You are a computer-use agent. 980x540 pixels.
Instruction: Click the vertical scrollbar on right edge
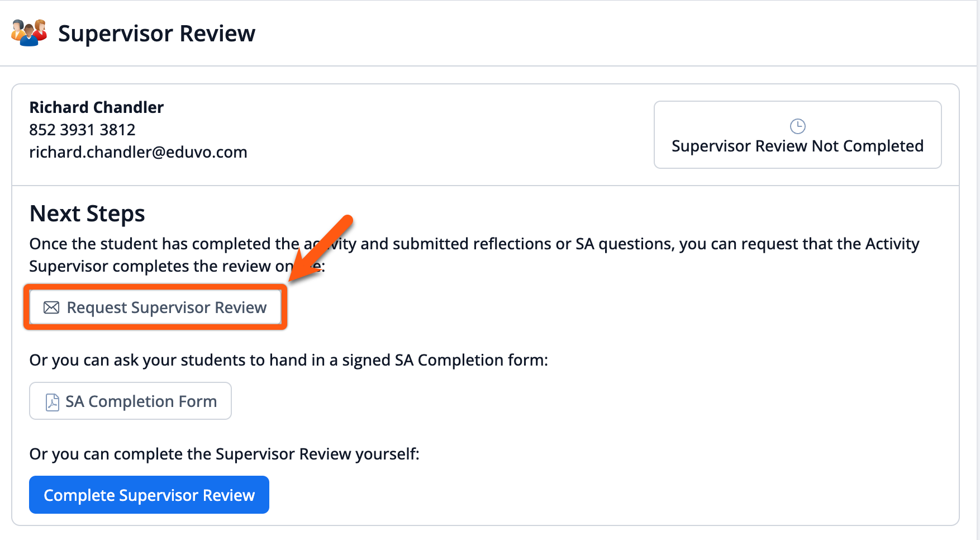coord(978,270)
